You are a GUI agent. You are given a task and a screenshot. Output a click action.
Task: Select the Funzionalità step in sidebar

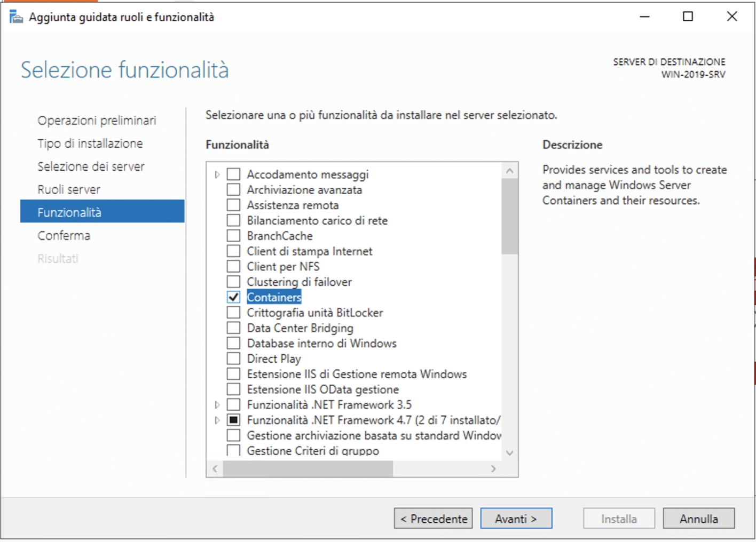103,211
